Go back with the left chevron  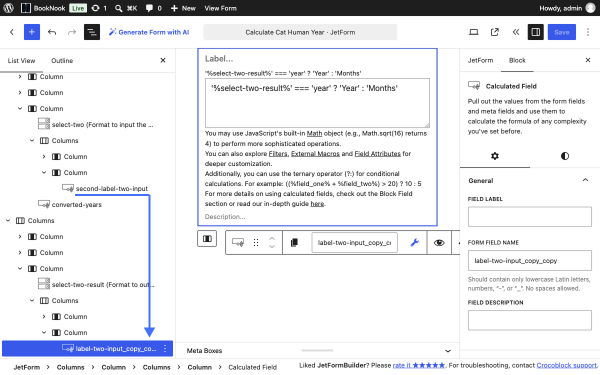tap(12, 32)
